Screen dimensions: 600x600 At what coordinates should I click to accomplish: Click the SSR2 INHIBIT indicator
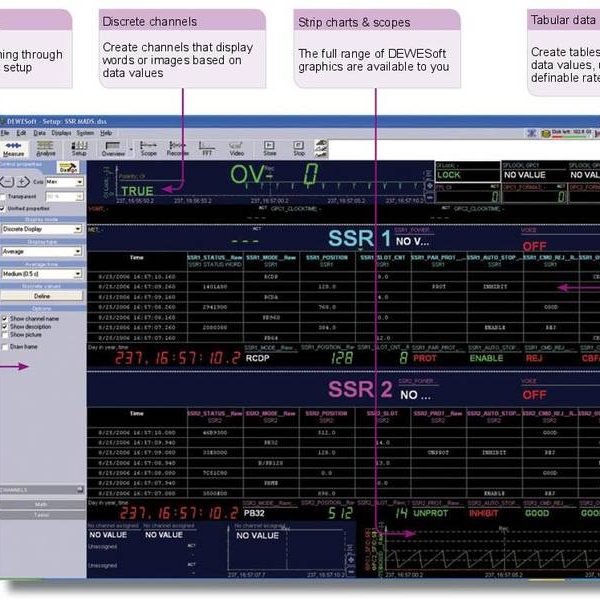(x=484, y=513)
